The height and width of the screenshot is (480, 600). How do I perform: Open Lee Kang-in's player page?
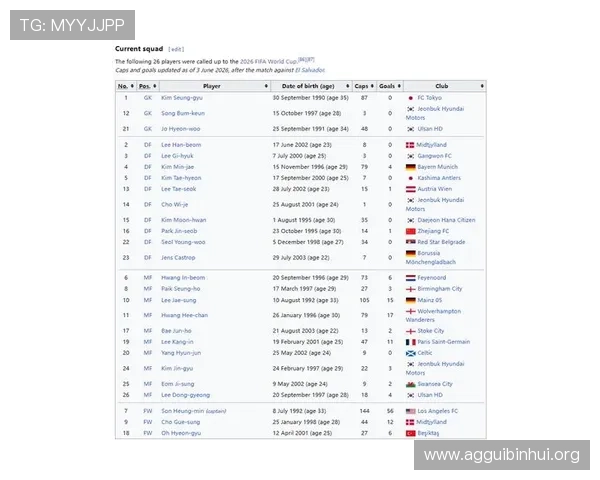(x=177, y=342)
